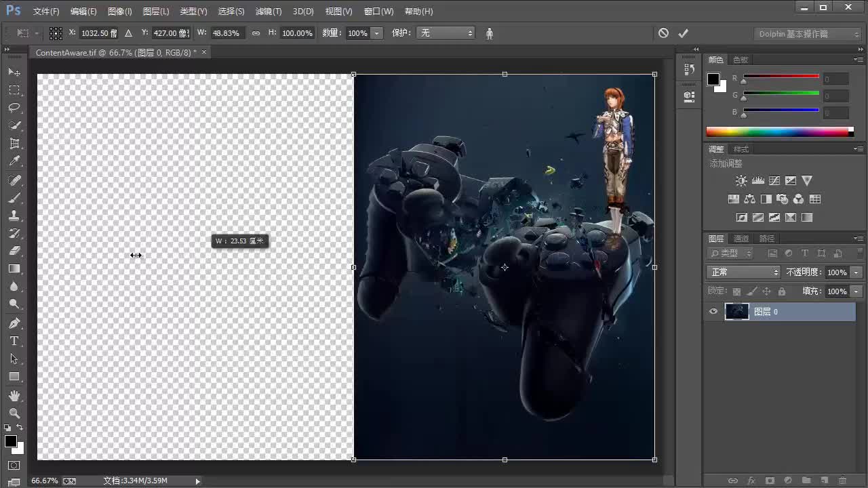Switch to the 通道 channels tab
The image size is (868, 488).
[741, 239]
